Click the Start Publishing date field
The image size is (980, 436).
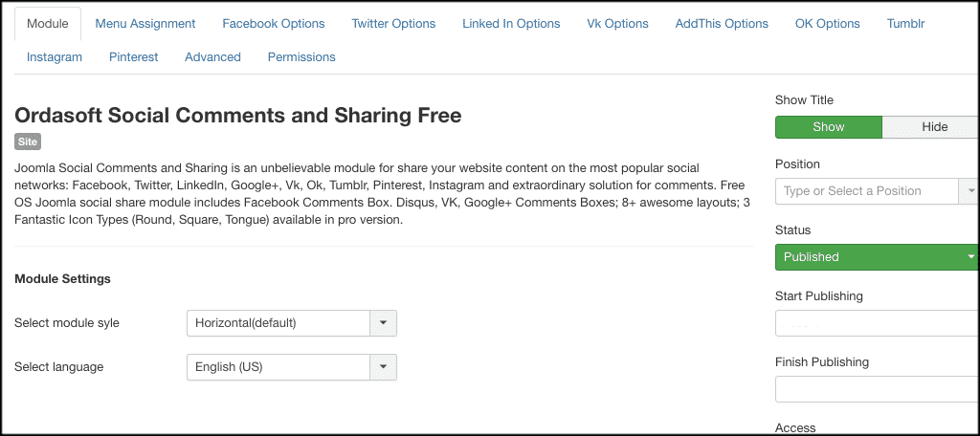pos(878,323)
